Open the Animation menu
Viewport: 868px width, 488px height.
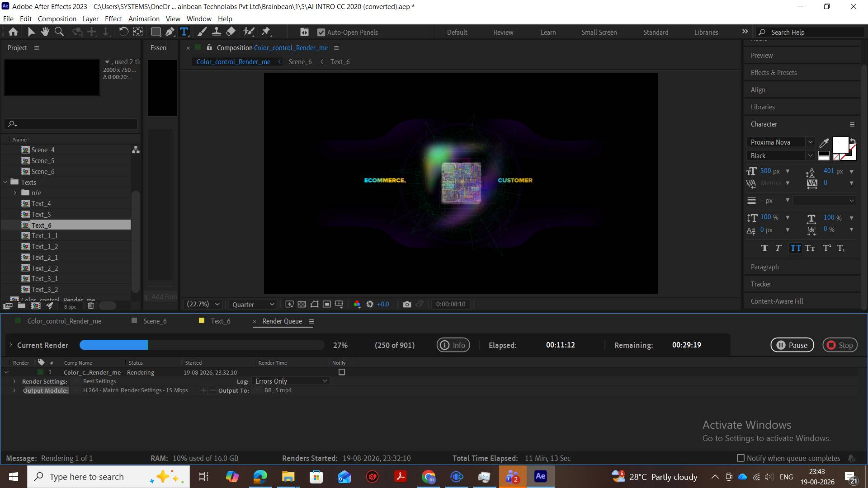[x=144, y=19]
